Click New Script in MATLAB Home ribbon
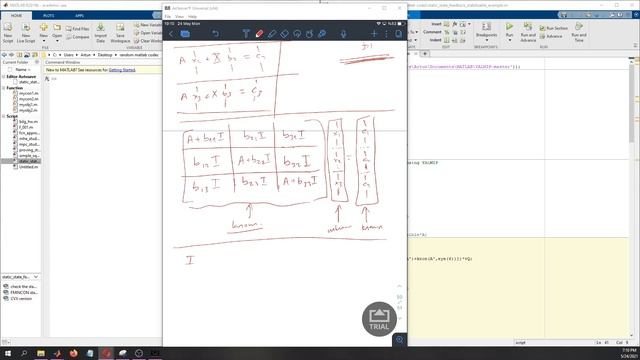Screen dimensions: 640x360 [8, 33]
